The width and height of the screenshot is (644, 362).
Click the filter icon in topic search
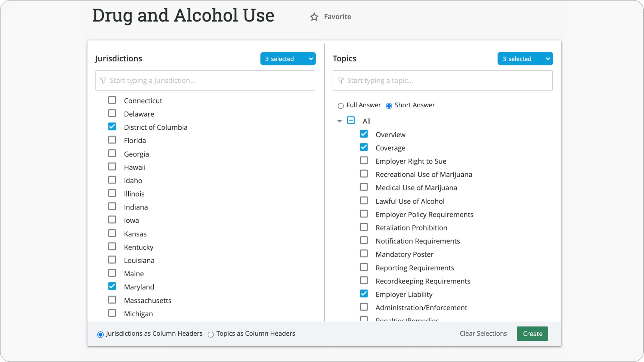[340, 80]
